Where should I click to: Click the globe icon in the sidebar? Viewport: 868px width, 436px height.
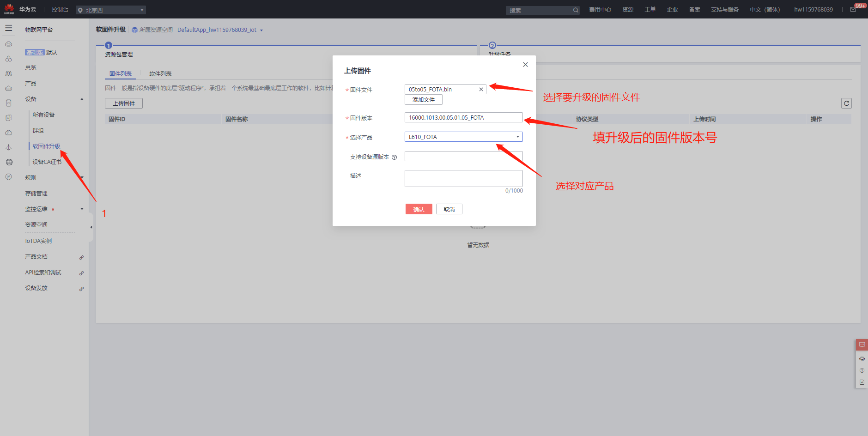(9, 162)
